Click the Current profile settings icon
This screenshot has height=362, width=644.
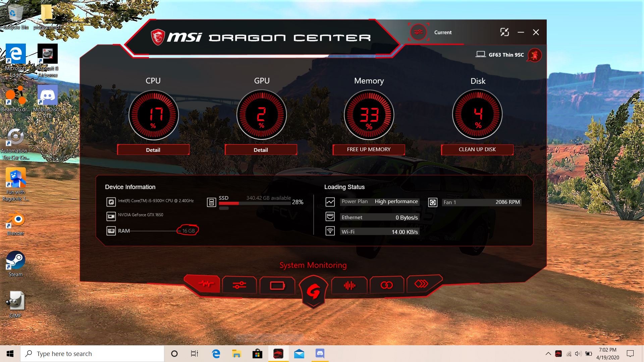pos(418,33)
